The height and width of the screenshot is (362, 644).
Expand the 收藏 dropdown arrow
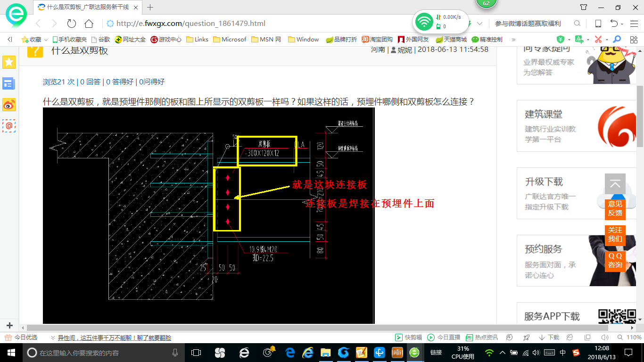point(46,40)
